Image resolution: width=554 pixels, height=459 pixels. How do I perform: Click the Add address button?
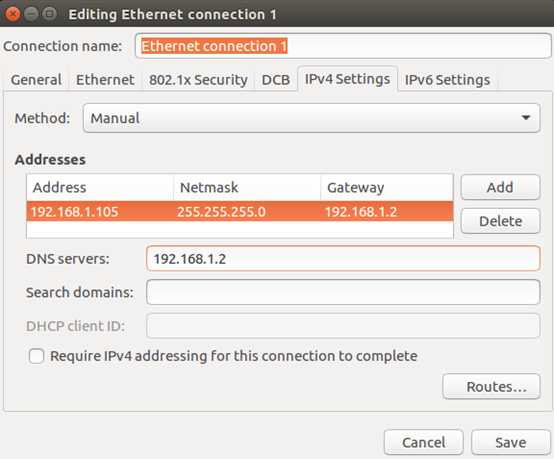tap(500, 187)
